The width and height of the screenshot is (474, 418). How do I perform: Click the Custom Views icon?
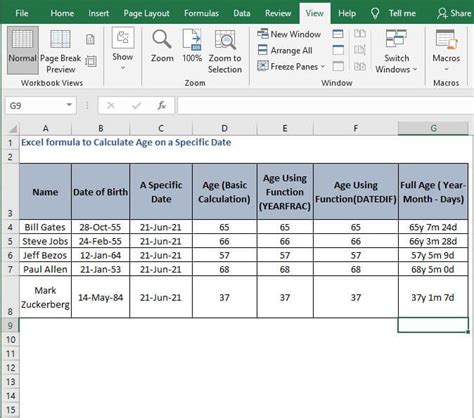[x=91, y=61]
